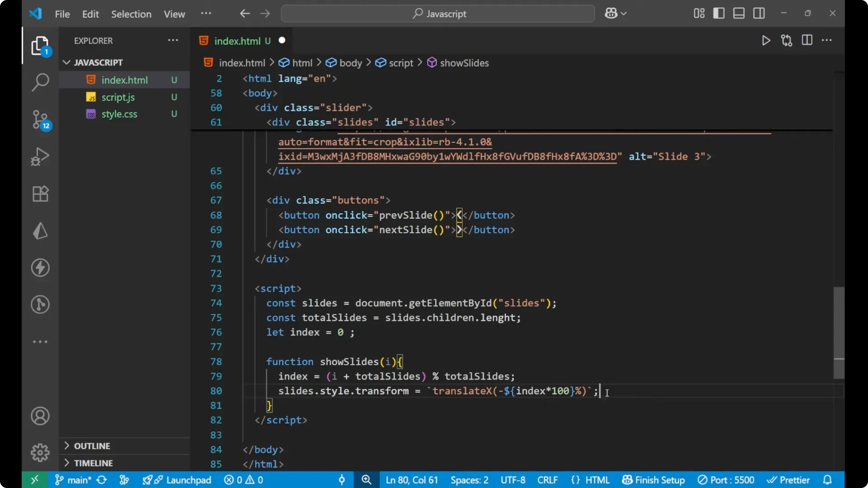Open the Explorer more actions ellipsis

173,40
